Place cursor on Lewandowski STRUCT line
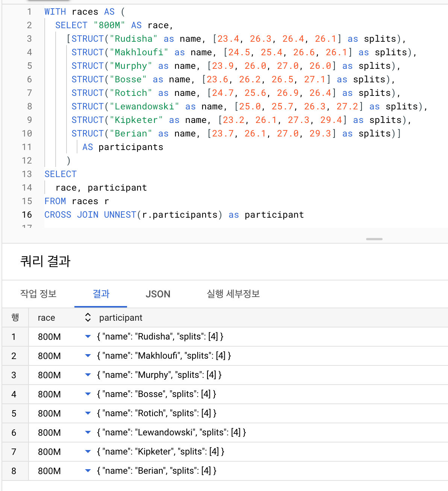The image size is (448, 491). pyautogui.click(x=250, y=107)
